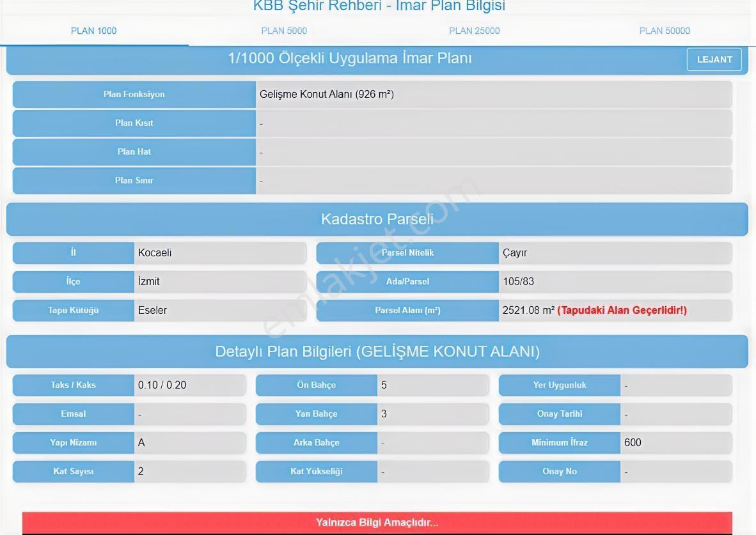756x535 pixels.
Task: Click the Kat Sayısı value '2'
Action: tap(141, 471)
